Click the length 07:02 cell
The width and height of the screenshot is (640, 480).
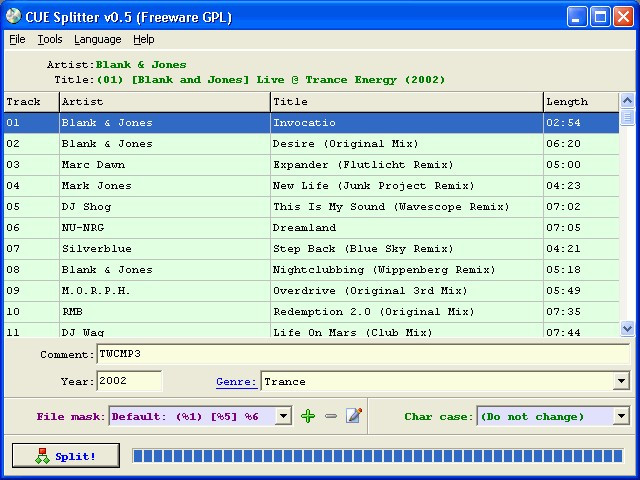click(581, 207)
